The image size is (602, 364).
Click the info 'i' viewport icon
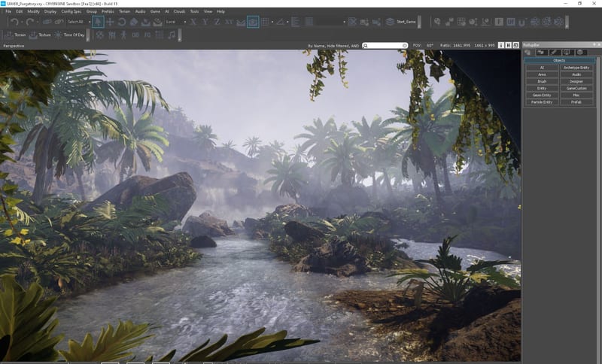coord(501,45)
